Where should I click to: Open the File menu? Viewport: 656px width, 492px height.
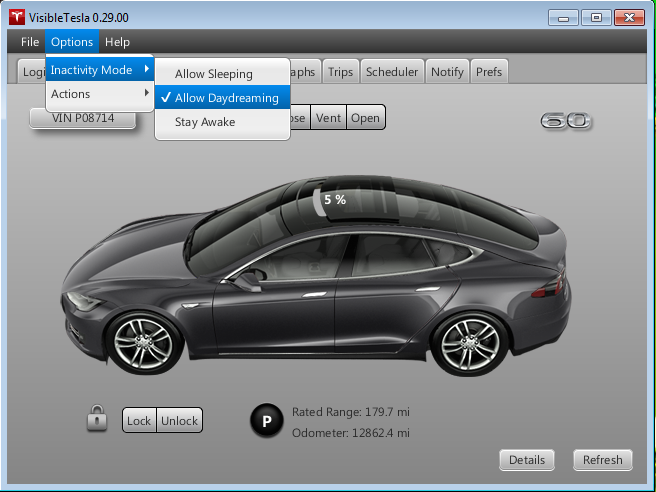[x=30, y=42]
